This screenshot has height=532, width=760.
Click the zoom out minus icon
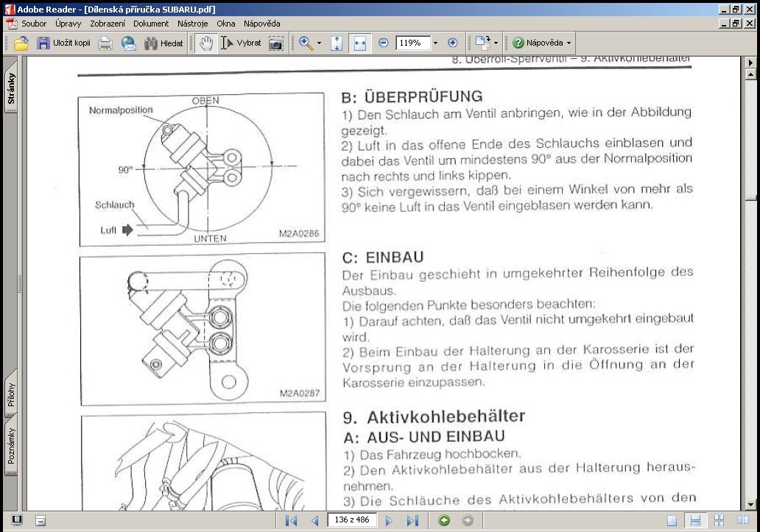click(384, 43)
